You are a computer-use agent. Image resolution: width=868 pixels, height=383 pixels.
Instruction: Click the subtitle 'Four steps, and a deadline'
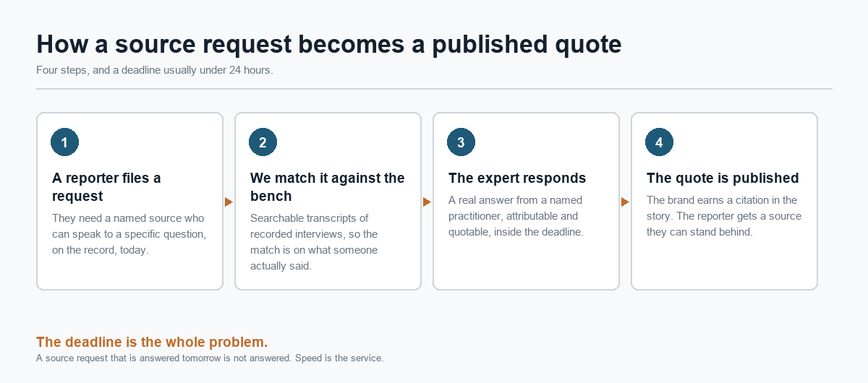coord(98,71)
